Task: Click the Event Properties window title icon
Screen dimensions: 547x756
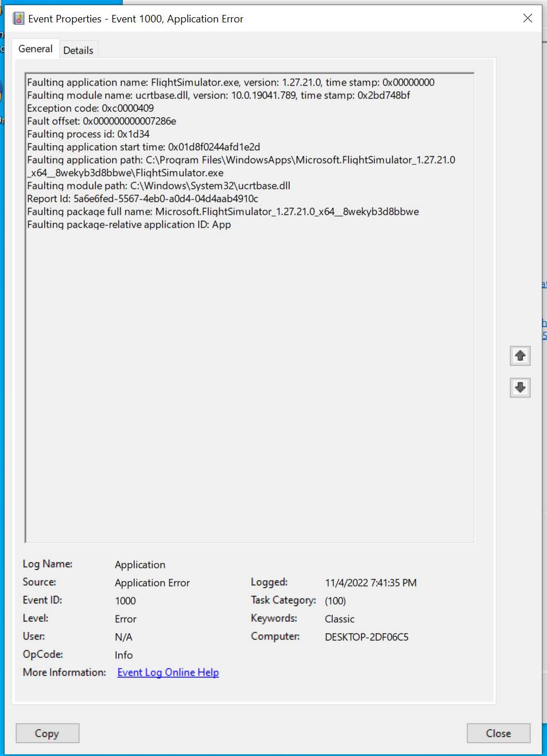Action: coord(18,18)
